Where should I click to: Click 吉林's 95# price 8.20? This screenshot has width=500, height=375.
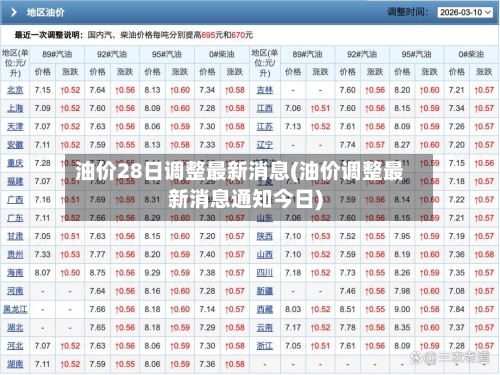tap(402, 90)
